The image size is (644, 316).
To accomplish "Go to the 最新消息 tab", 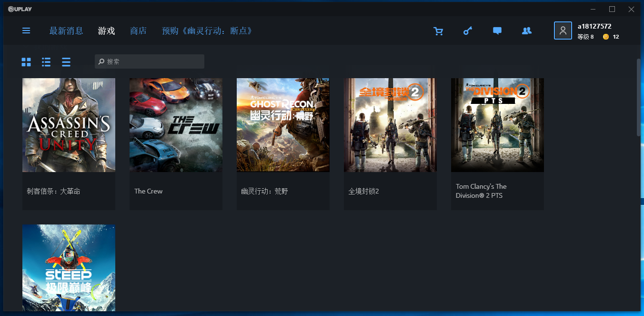I will [x=66, y=31].
